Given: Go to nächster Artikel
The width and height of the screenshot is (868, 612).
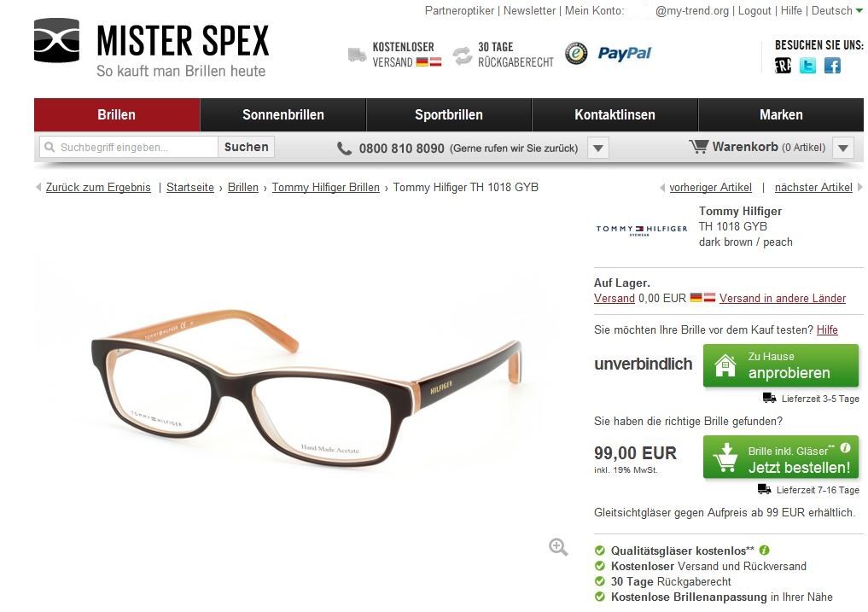Looking at the screenshot, I should 813,187.
